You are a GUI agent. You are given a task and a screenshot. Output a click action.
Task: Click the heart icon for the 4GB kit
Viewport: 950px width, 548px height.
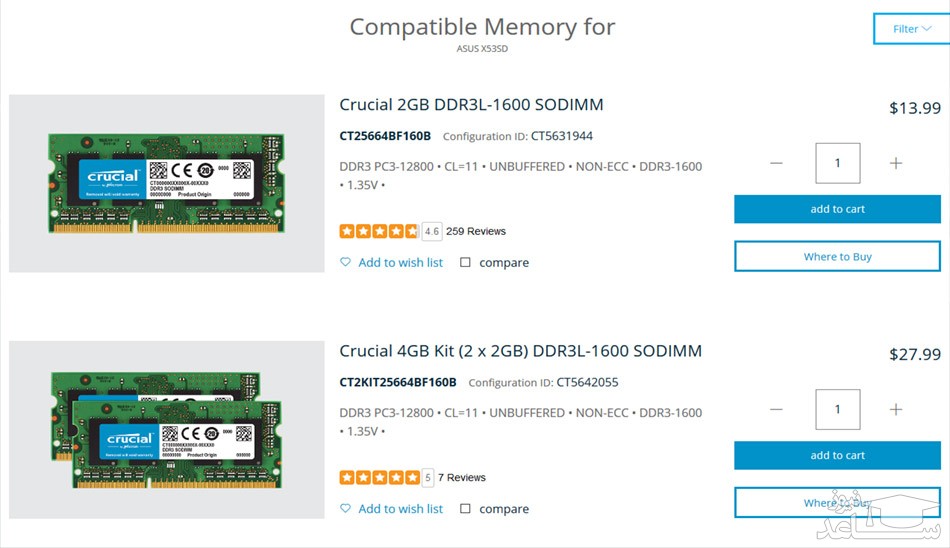coord(346,508)
